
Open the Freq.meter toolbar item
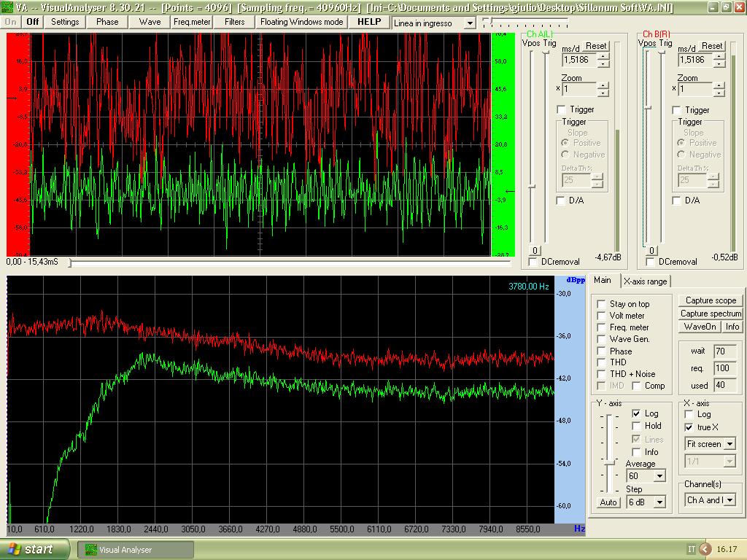point(192,22)
